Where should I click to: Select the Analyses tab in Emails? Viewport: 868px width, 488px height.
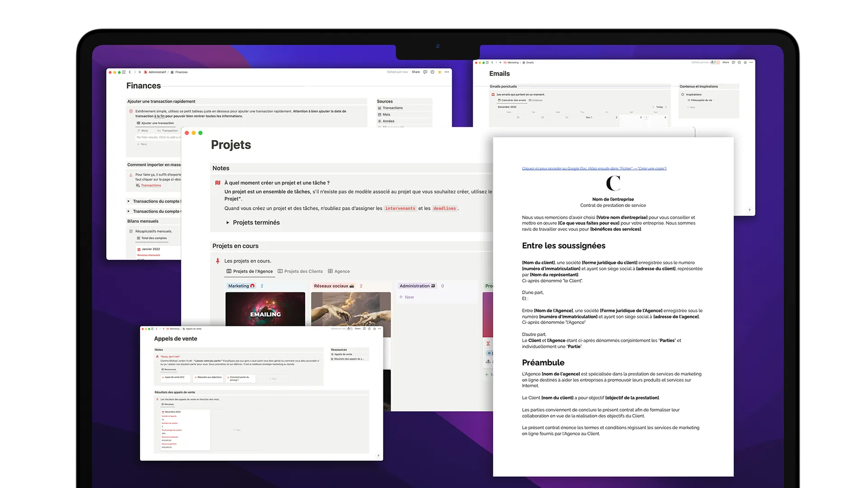pos(536,100)
